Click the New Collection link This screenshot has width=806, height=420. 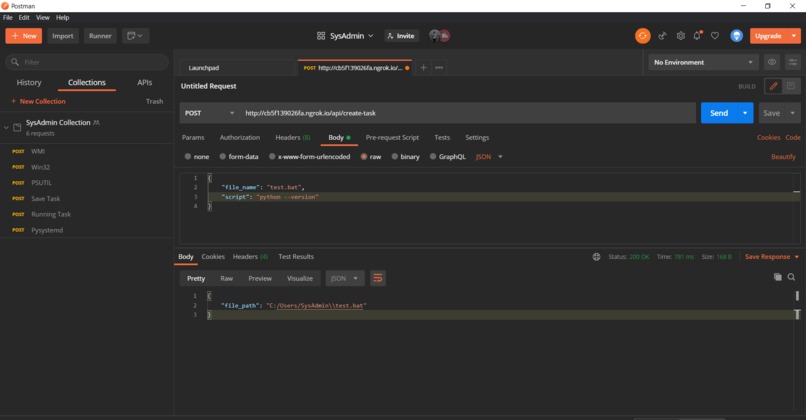pyautogui.click(x=39, y=101)
